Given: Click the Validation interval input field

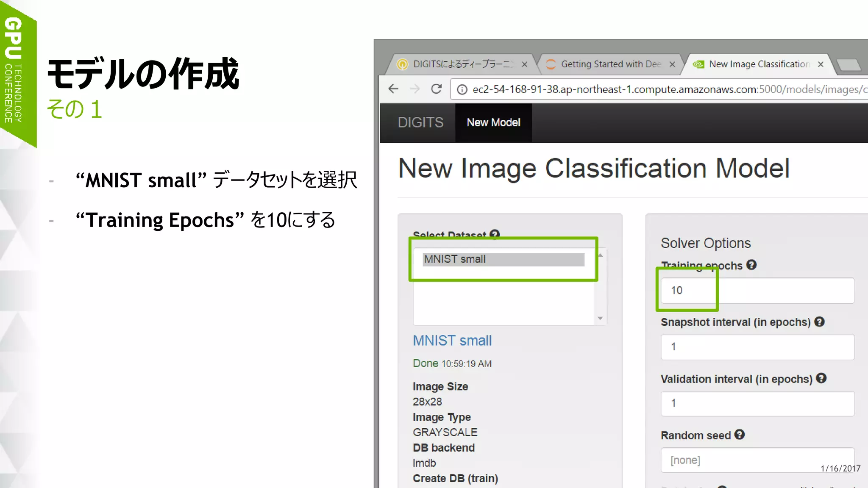Looking at the screenshot, I should point(757,403).
